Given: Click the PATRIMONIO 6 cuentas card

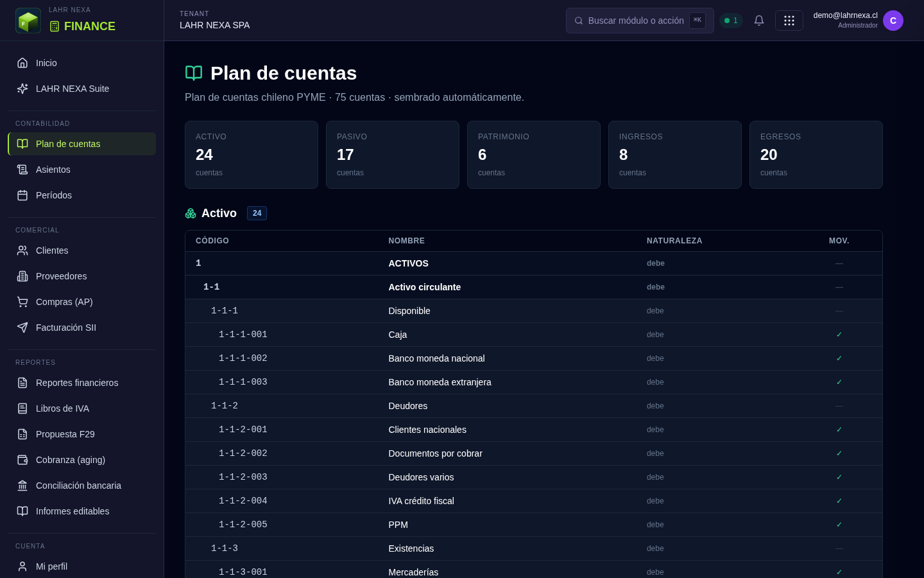Looking at the screenshot, I should tap(534, 155).
